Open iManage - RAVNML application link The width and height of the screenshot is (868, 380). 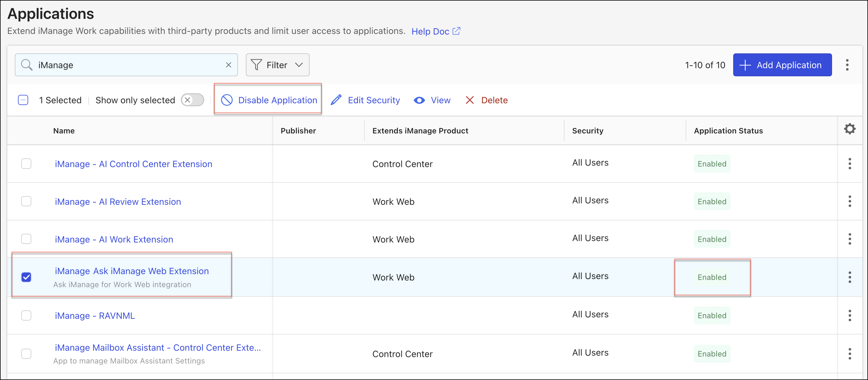(95, 316)
